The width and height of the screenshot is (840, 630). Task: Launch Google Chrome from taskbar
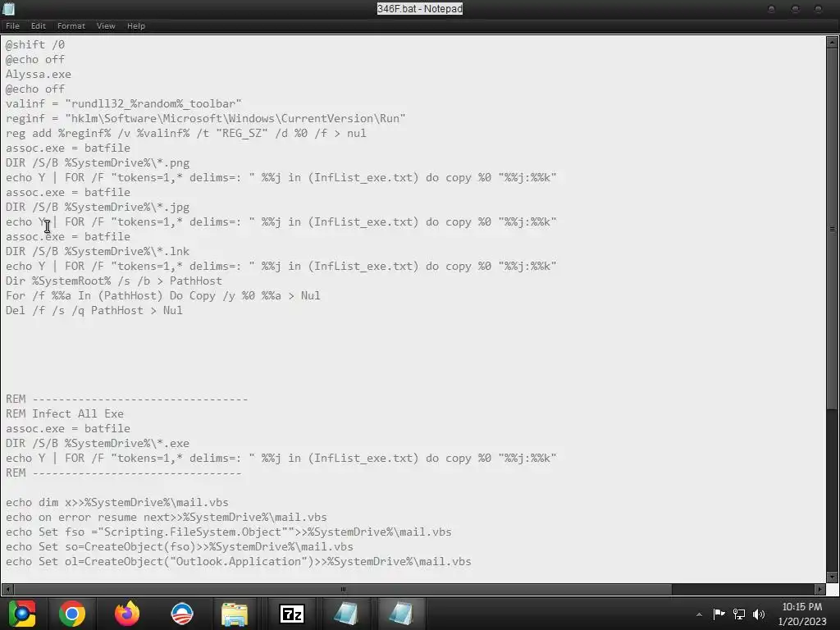coord(72,614)
